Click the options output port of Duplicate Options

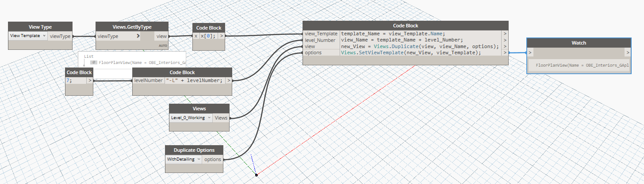point(213,159)
